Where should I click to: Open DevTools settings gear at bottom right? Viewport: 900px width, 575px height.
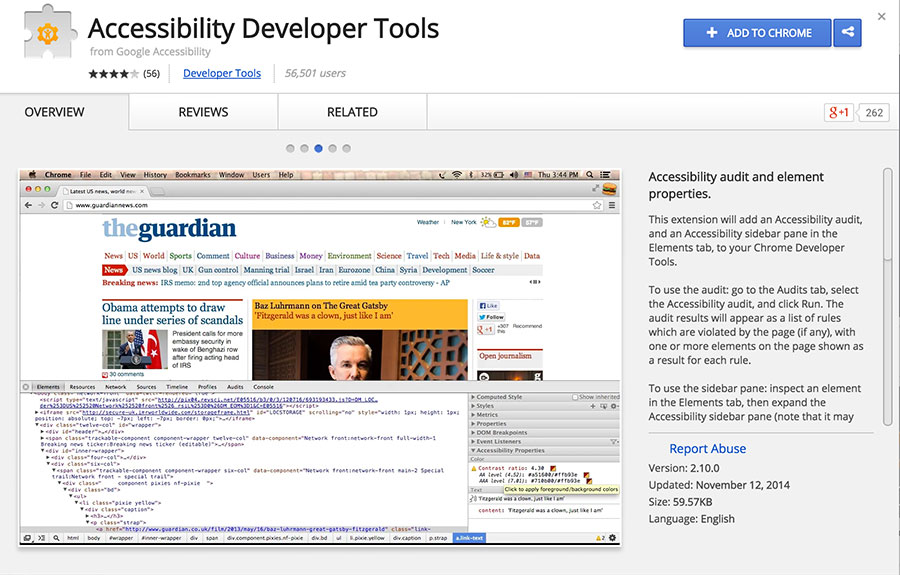pos(612,538)
